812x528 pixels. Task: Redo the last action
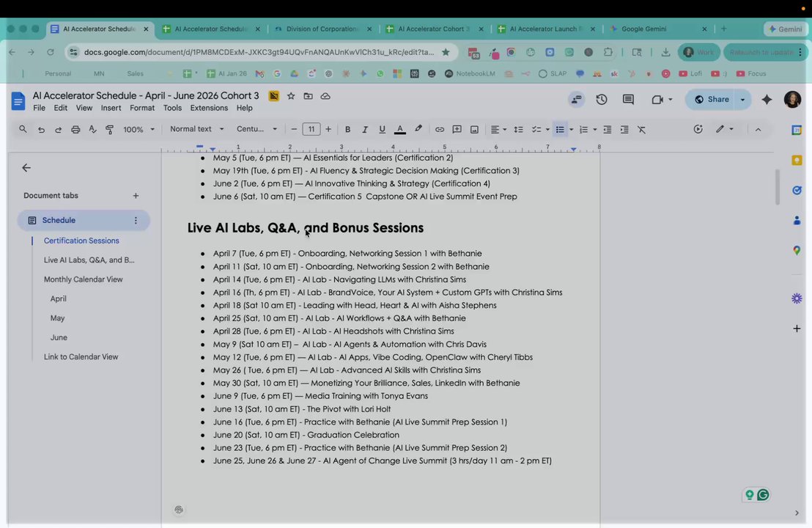pyautogui.click(x=58, y=130)
